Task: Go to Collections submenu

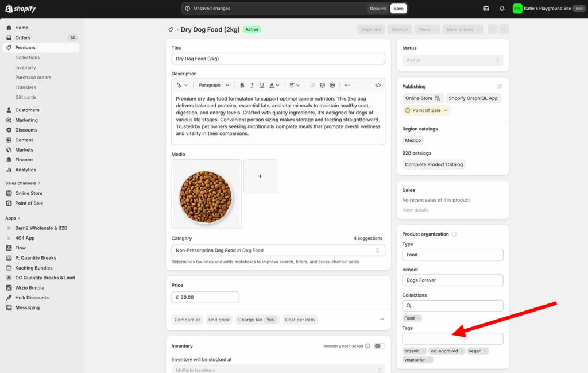Action: tap(28, 57)
